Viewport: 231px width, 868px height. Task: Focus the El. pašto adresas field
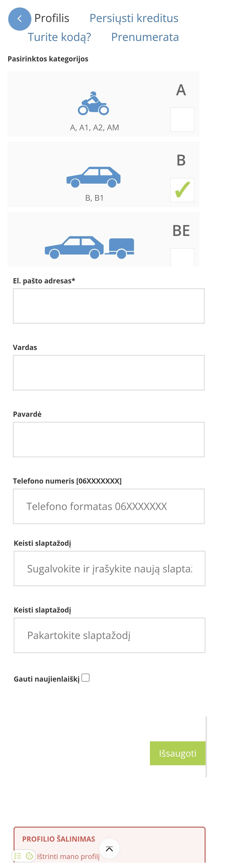pyautogui.click(x=108, y=306)
